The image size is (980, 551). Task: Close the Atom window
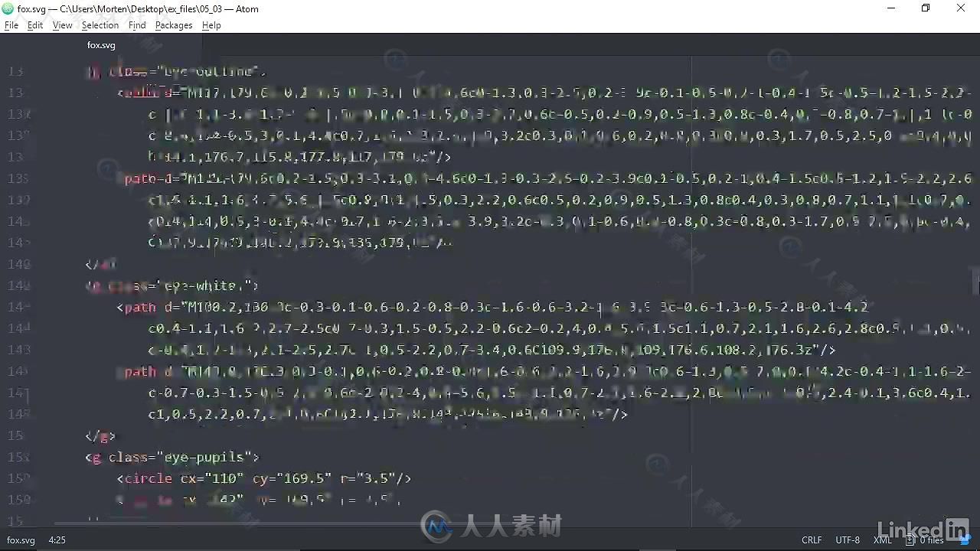(961, 8)
